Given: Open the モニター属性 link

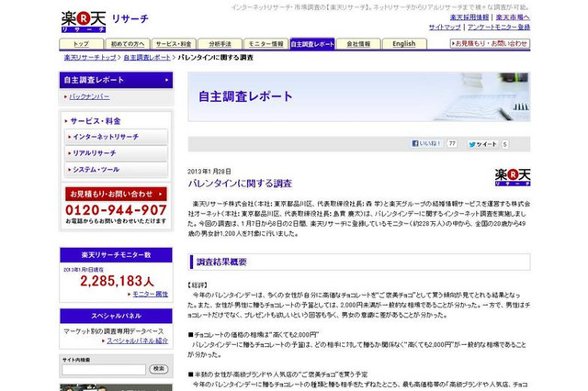Looking at the screenshot, I should tap(150, 294).
